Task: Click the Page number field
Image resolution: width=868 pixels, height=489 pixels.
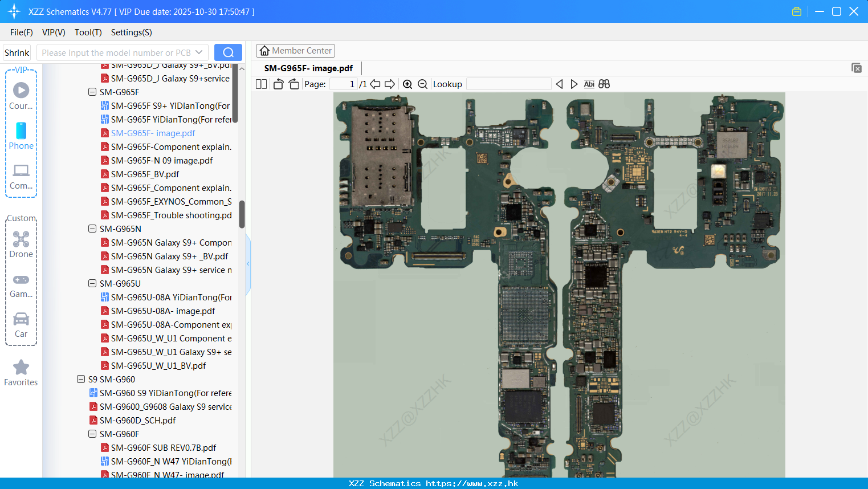Action: point(344,84)
